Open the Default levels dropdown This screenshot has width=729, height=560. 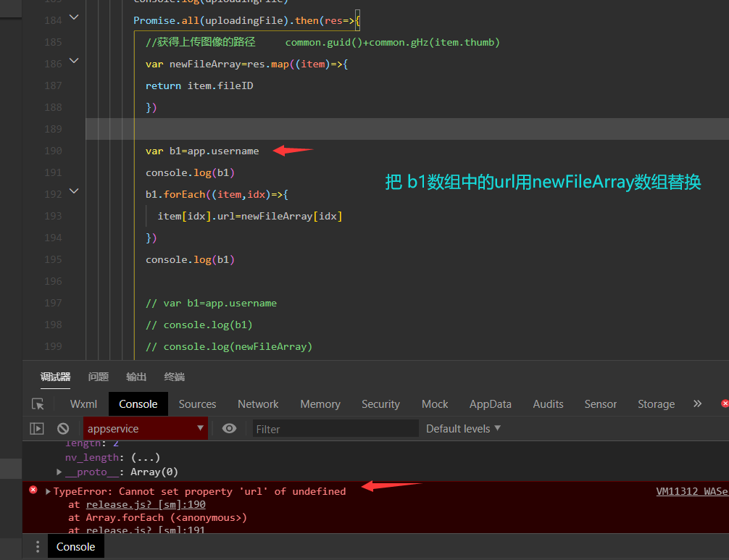pos(463,428)
